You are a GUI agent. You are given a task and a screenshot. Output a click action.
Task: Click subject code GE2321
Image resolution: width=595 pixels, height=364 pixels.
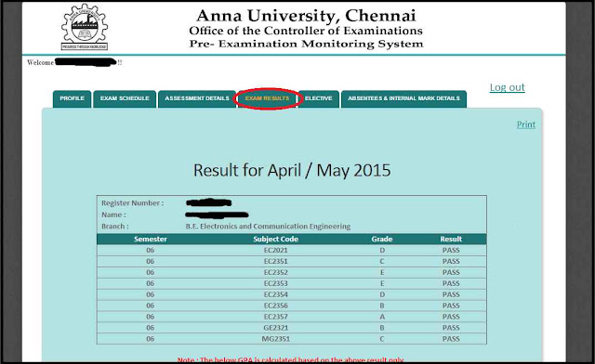[276, 328]
